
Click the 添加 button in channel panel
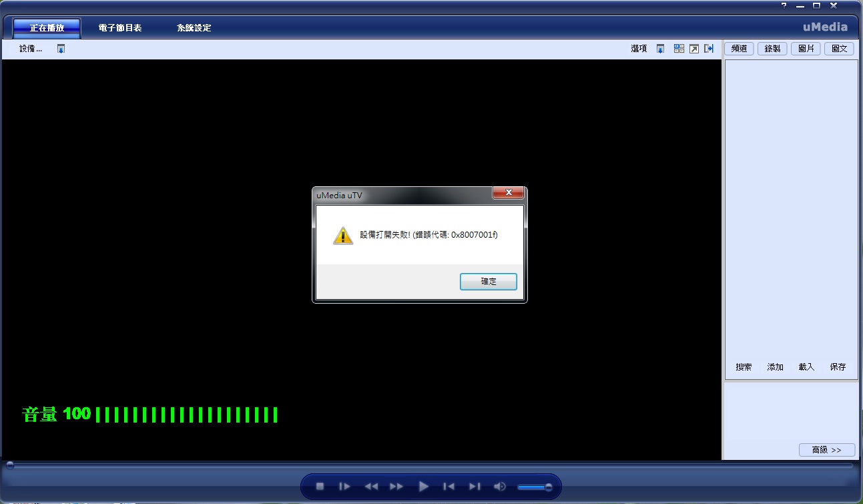[775, 367]
